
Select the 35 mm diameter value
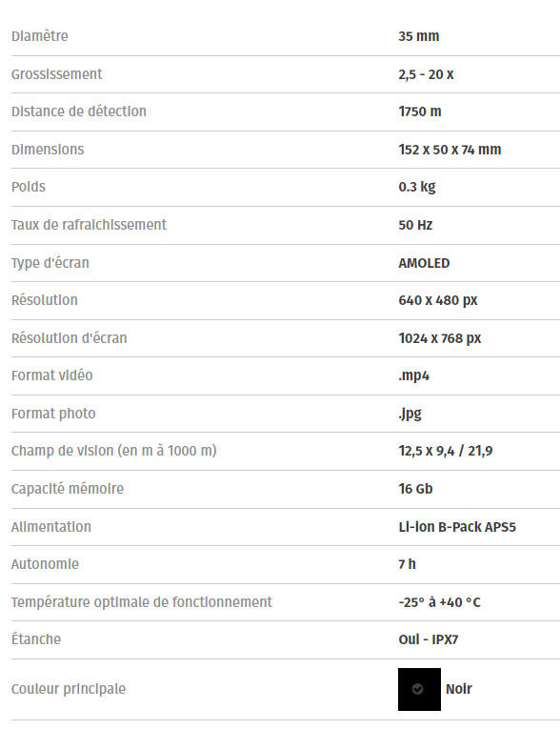point(418,36)
